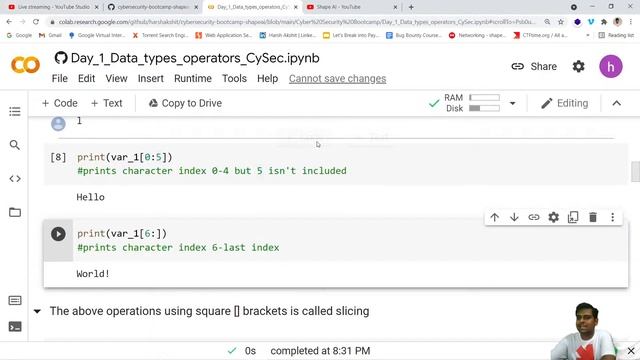This screenshot has width=640, height=360.
Task: Open Reading list button
Action: pos(616,36)
